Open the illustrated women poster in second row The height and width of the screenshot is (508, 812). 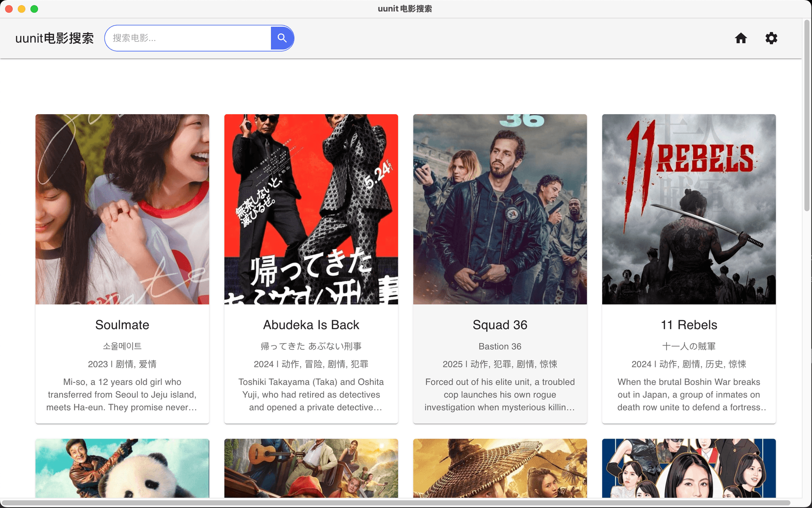(x=689, y=468)
